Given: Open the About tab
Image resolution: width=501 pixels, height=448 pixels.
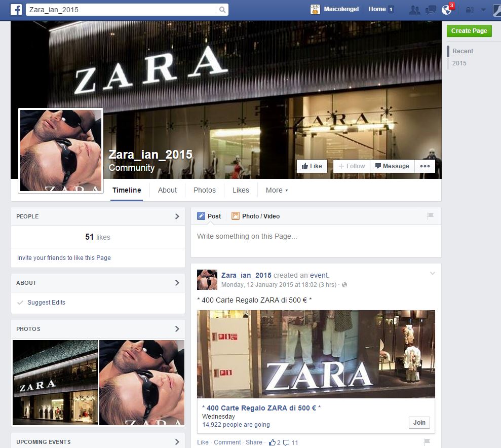Looking at the screenshot, I should (167, 190).
